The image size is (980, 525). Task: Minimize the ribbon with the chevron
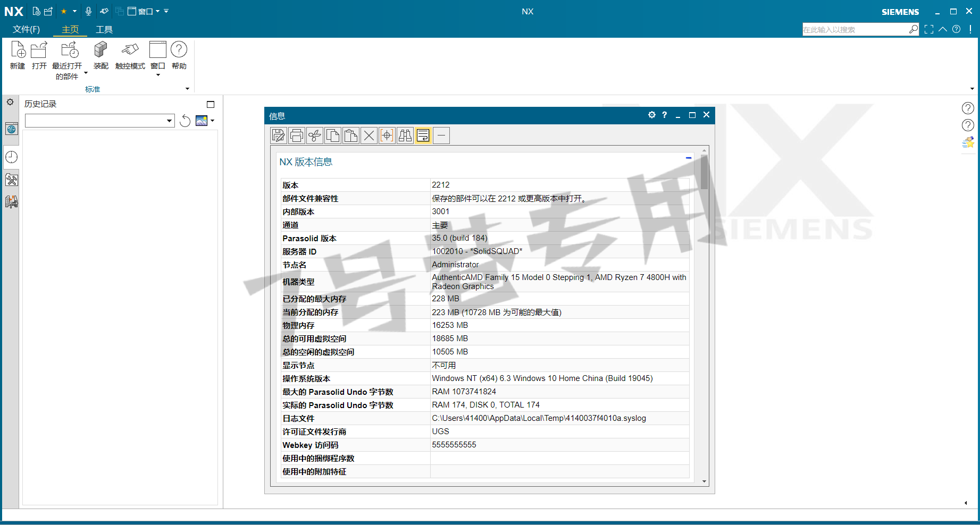(943, 29)
